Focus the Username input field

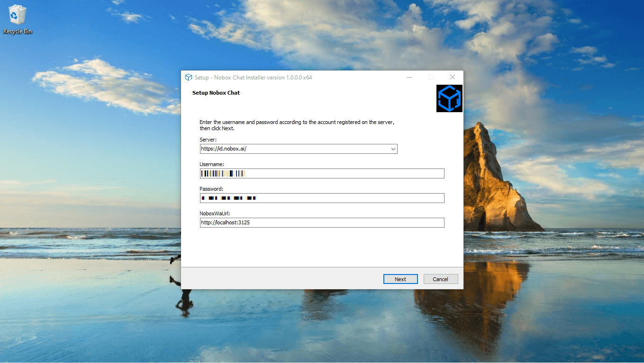[x=322, y=173]
